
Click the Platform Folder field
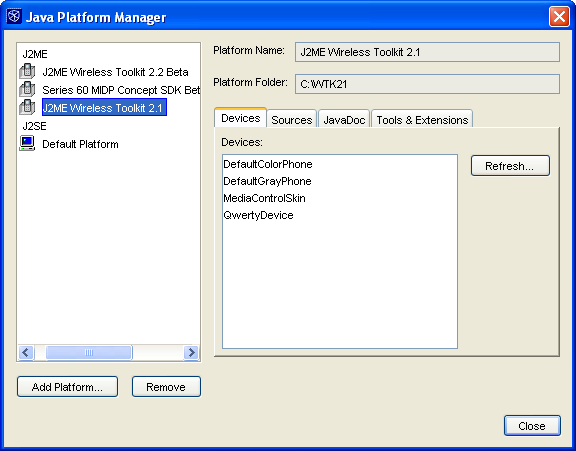(x=427, y=84)
